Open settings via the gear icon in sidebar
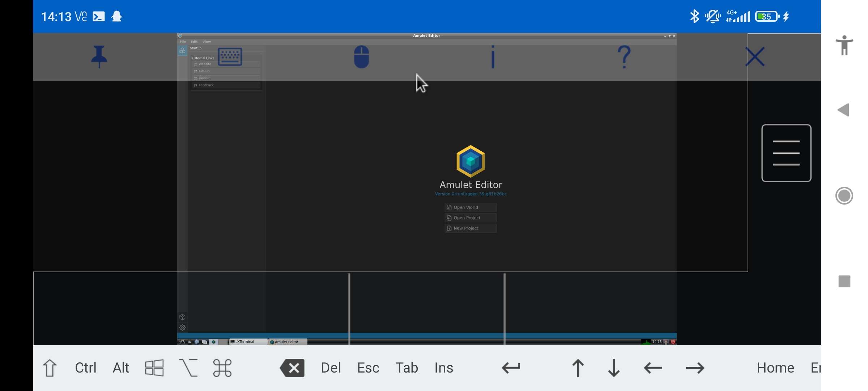The image size is (868, 391). click(182, 328)
